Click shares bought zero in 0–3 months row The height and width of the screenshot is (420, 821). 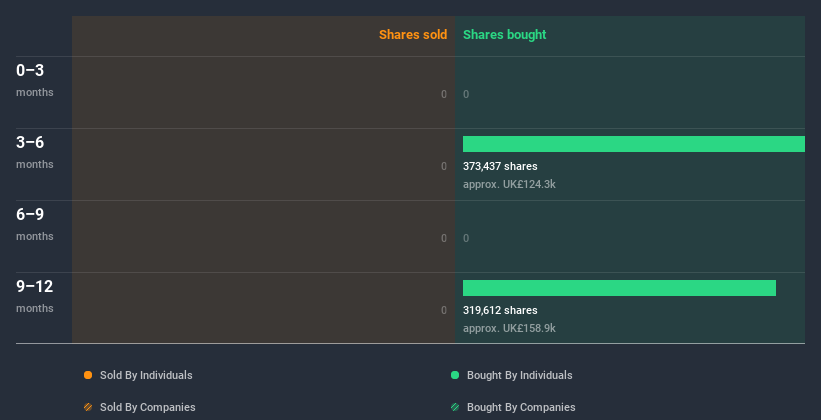(x=466, y=94)
